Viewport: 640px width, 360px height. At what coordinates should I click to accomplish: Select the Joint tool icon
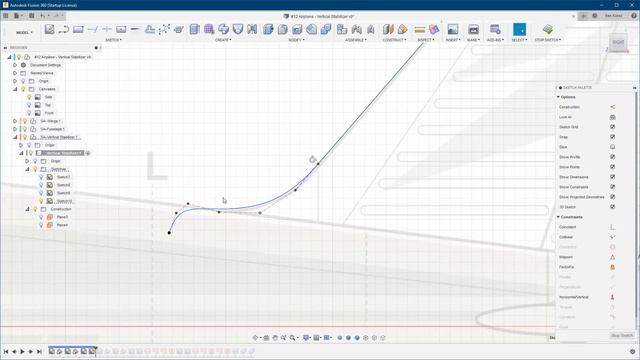pos(356,29)
